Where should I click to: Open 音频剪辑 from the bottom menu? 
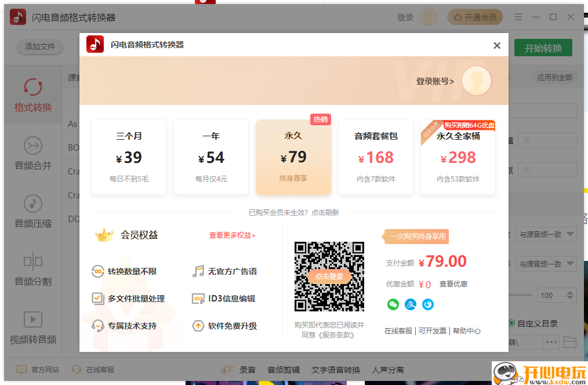coord(283,369)
